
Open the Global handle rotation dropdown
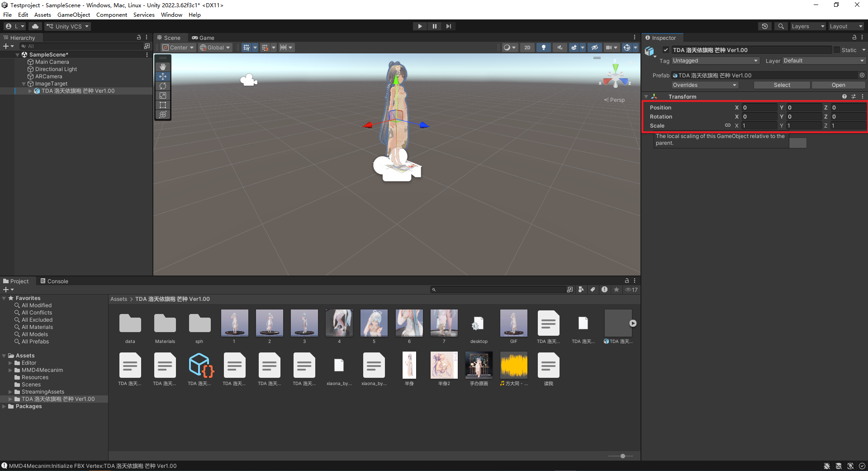215,48
